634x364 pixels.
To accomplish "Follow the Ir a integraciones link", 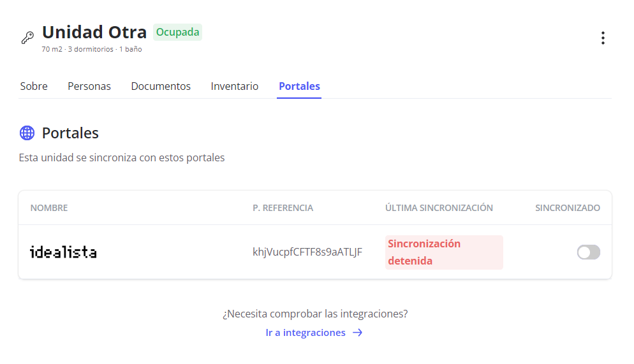I will (306, 333).
